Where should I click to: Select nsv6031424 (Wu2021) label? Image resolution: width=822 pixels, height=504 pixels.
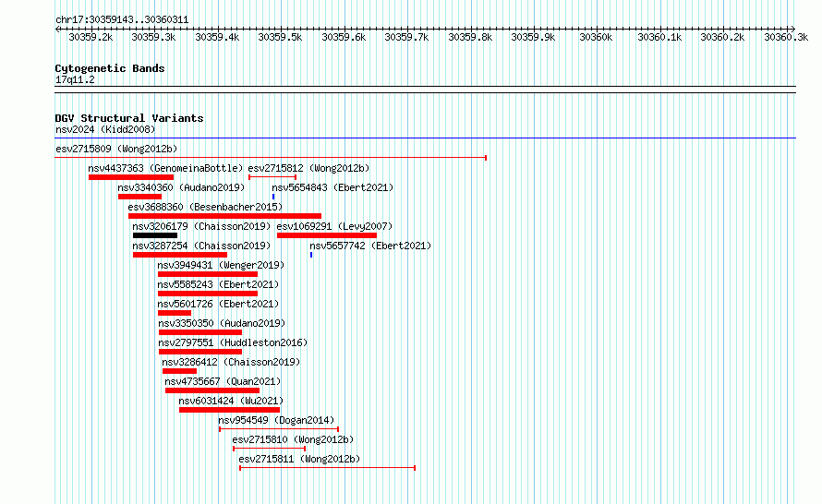point(231,401)
